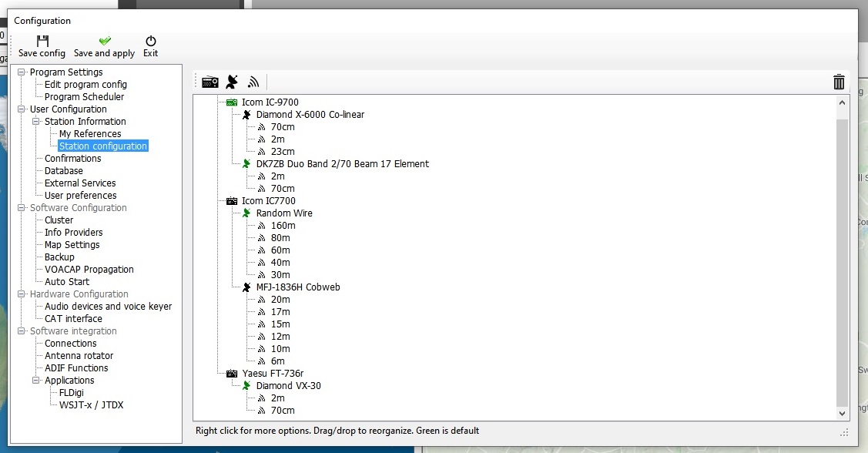Click the band icon next to 30m
Screen dimensions: 868x453
pos(262,275)
